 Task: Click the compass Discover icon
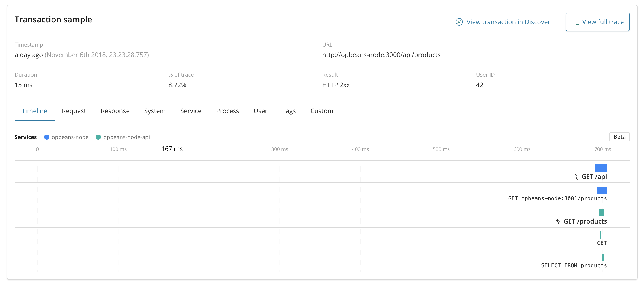coord(459,22)
